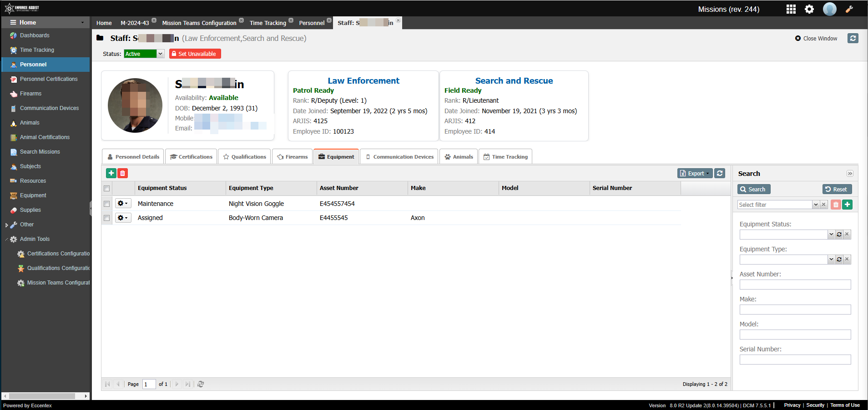The height and width of the screenshot is (410, 868).
Task: Switch to Time Tracking staff tab
Action: (505, 157)
